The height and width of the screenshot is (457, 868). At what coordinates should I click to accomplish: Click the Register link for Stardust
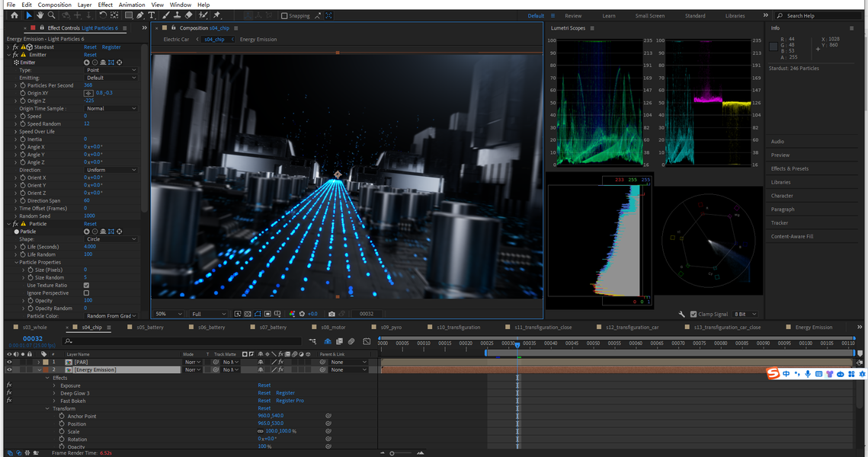click(111, 47)
